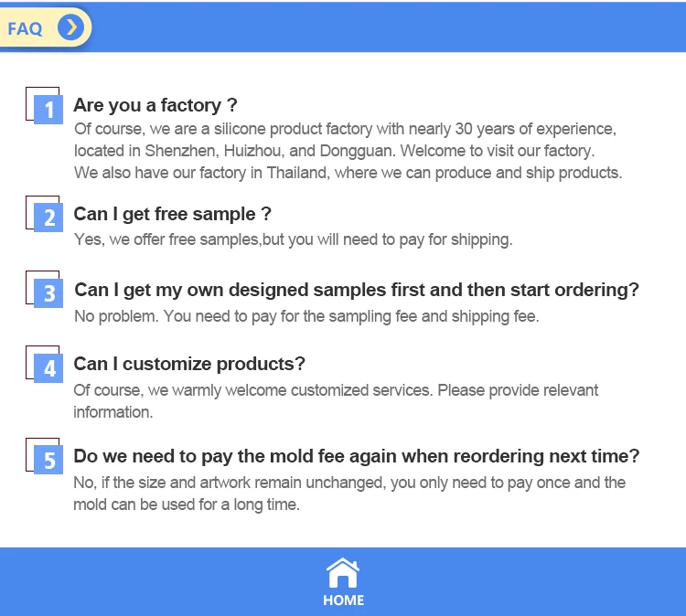The height and width of the screenshot is (616, 686).
Task: Open the FAQ tab label
Action: (x=26, y=28)
